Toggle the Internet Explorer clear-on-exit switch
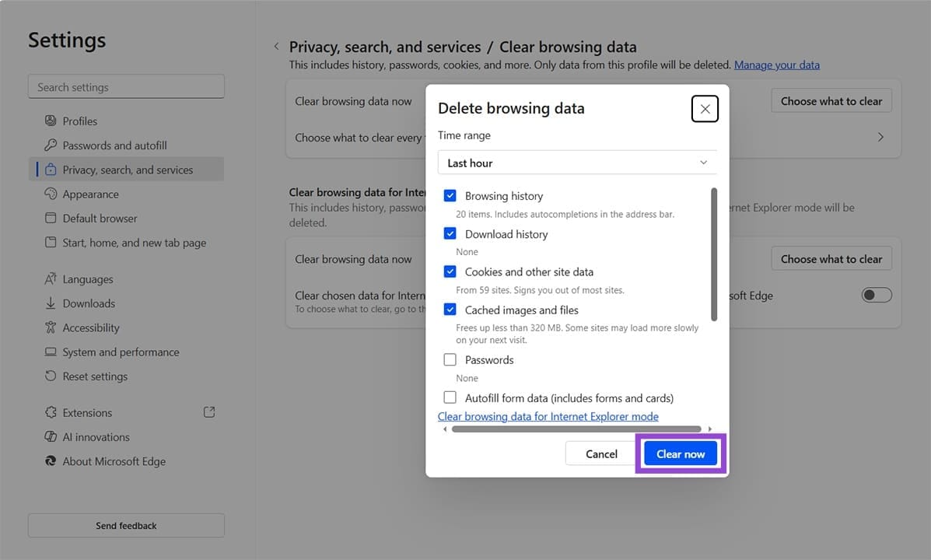Image resolution: width=931 pixels, height=560 pixels. pyautogui.click(x=877, y=296)
